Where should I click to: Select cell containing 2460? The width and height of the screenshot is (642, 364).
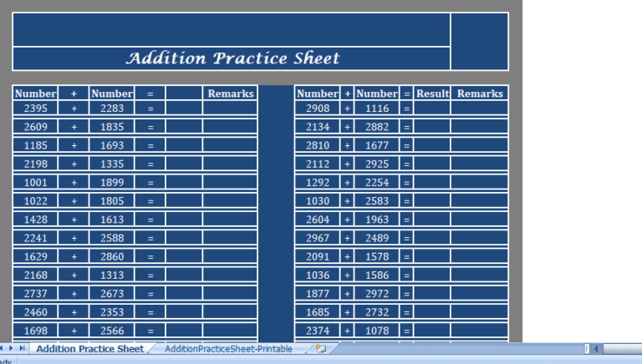click(x=36, y=312)
